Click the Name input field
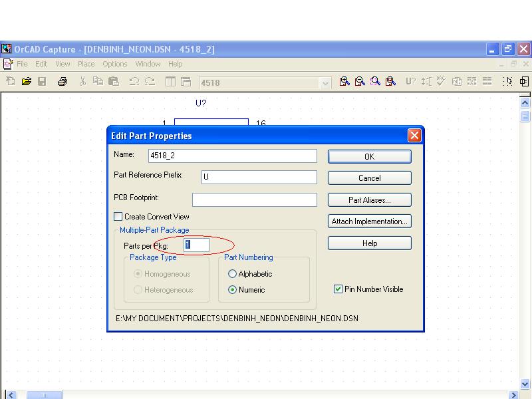This screenshot has height=399, width=532. pyautogui.click(x=232, y=156)
